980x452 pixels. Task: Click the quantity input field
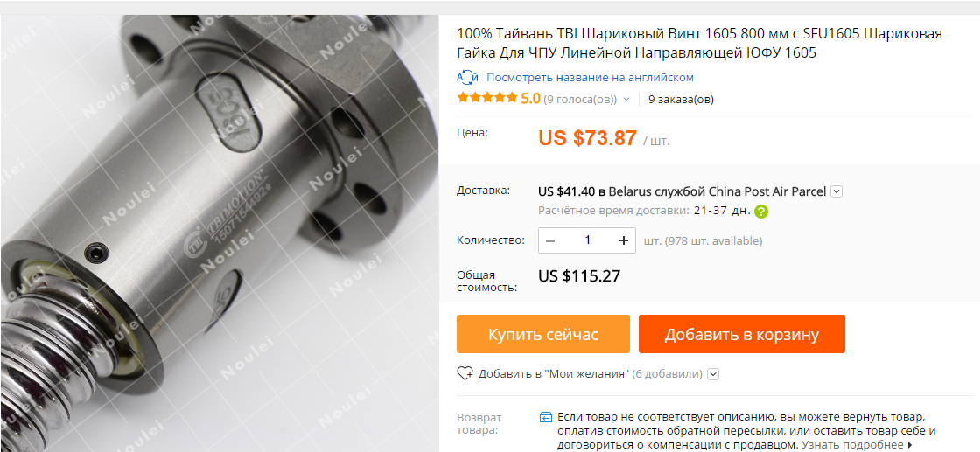pos(587,240)
